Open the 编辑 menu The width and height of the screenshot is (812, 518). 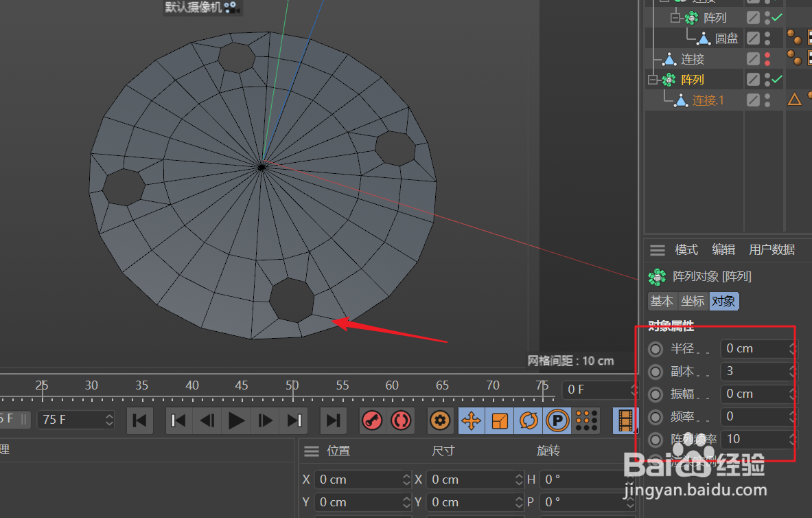[x=723, y=250]
